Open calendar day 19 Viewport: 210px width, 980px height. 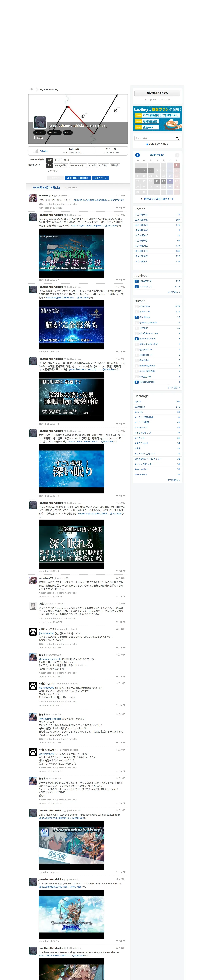click(x=157, y=181)
